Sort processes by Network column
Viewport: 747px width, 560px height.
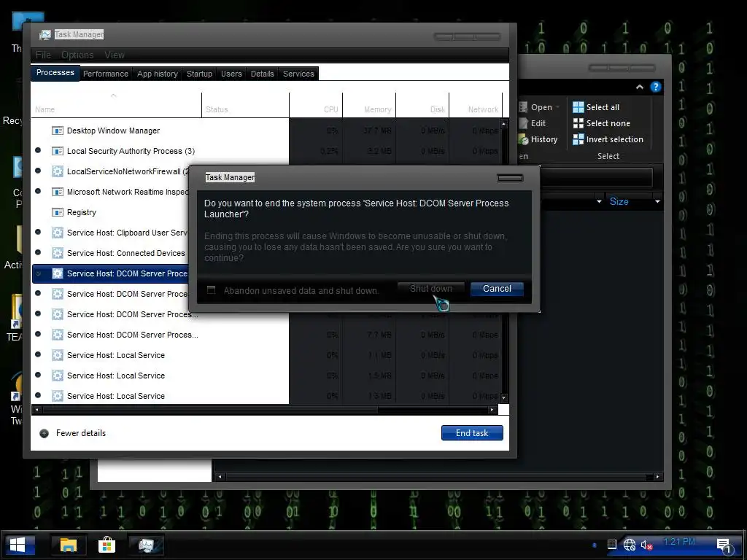(476, 105)
